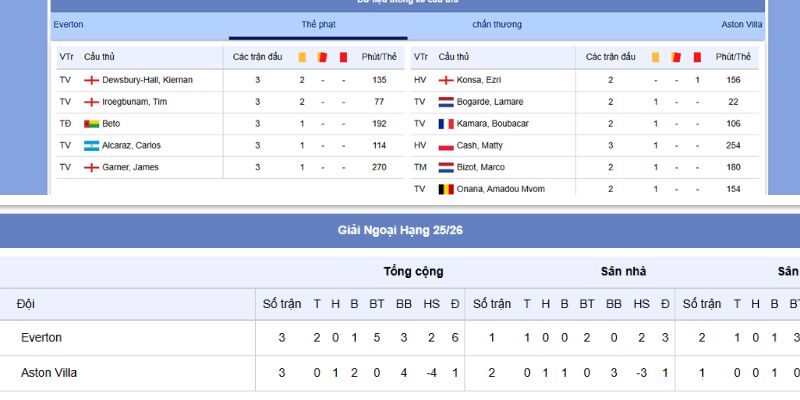
Task: Click the flag beside Beto
Action: click(92, 124)
